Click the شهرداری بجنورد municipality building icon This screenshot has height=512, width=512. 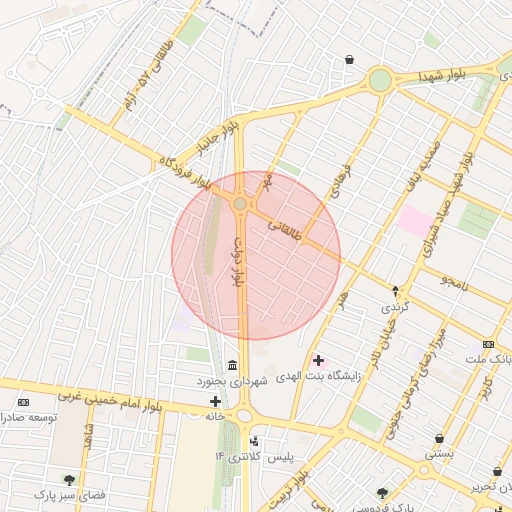pos(232,365)
